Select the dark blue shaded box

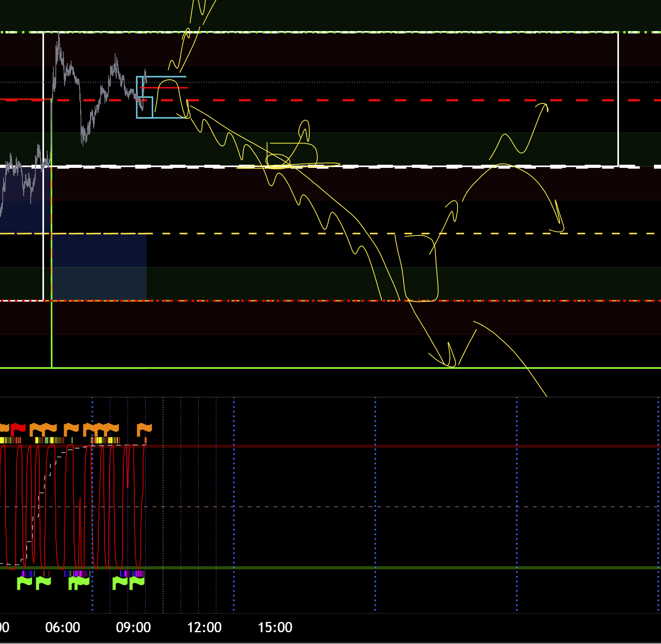[99, 267]
